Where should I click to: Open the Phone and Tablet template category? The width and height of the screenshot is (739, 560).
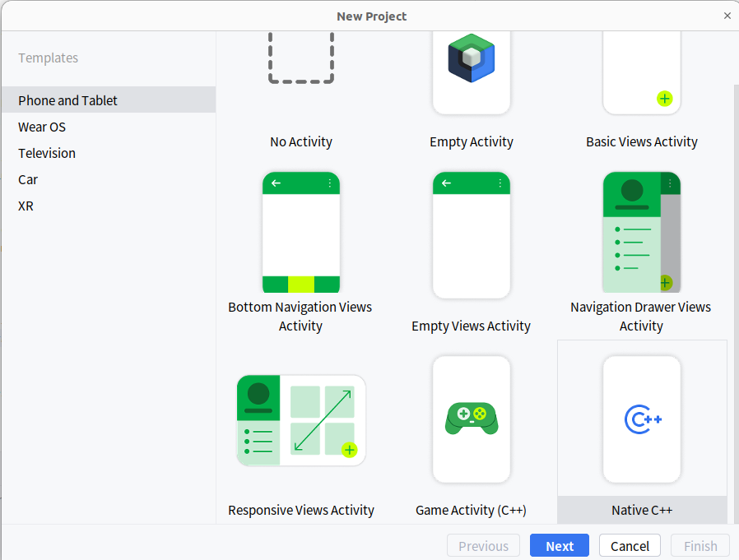tap(109, 100)
